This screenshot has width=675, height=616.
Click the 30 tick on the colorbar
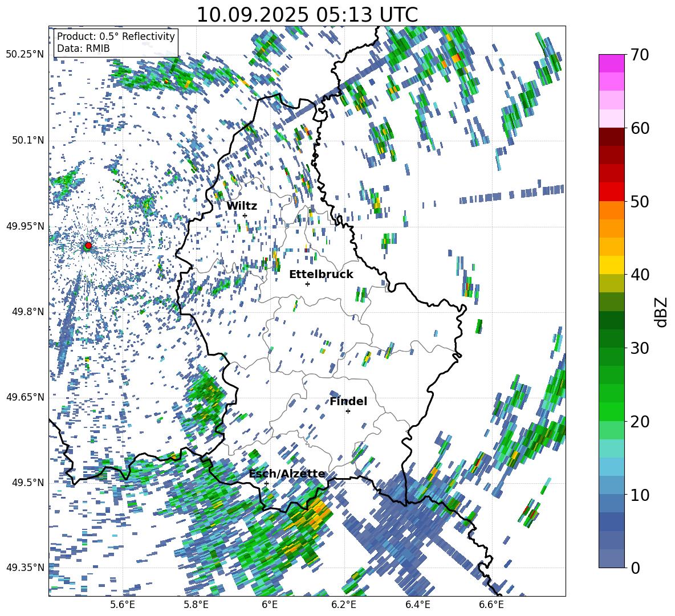[x=640, y=348]
